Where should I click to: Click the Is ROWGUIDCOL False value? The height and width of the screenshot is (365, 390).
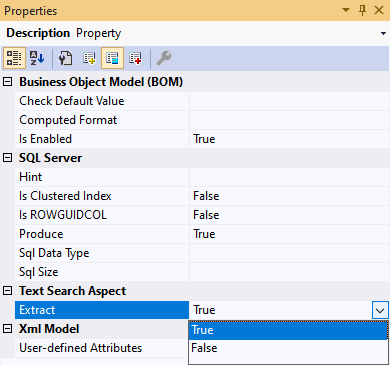[x=289, y=215]
